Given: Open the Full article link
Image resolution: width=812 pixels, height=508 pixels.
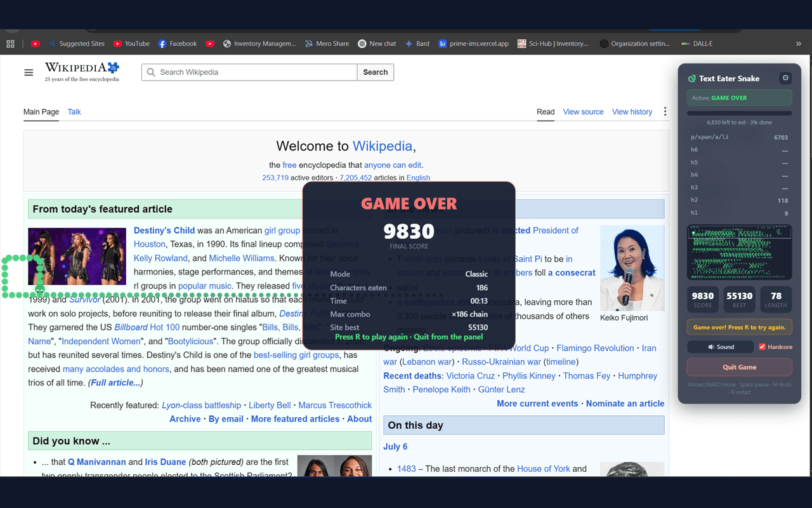Looking at the screenshot, I should [116, 383].
